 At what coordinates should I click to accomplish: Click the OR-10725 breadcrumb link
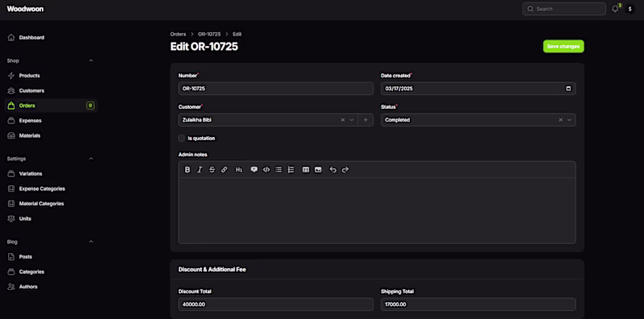tap(209, 34)
